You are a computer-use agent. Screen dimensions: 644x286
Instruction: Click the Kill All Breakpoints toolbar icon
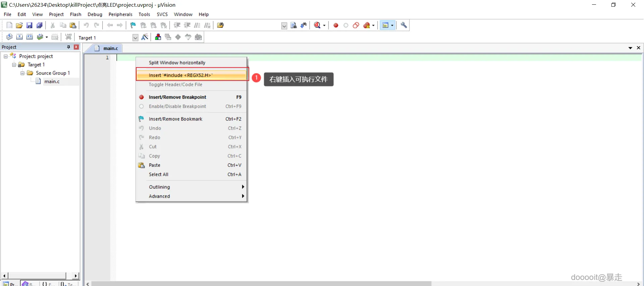pos(367,25)
